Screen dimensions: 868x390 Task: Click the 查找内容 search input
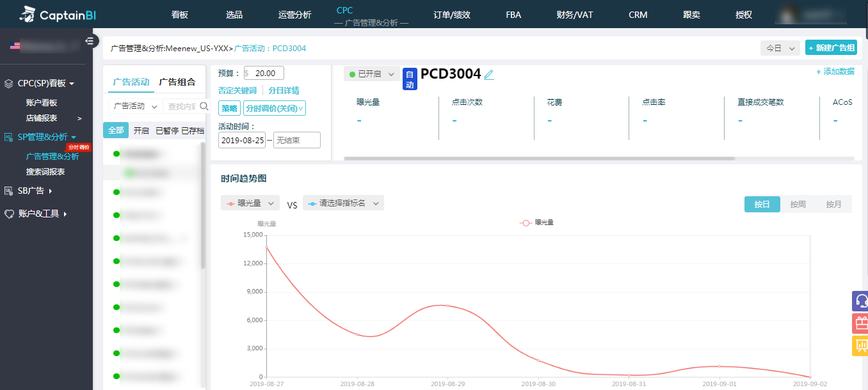click(x=182, y=106)
